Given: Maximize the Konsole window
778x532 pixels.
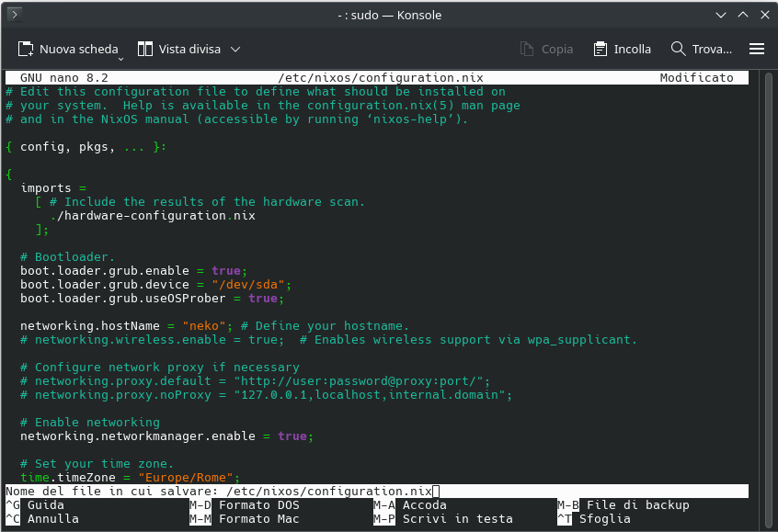Looking at the screenshot, I should (x=740, y=15).
